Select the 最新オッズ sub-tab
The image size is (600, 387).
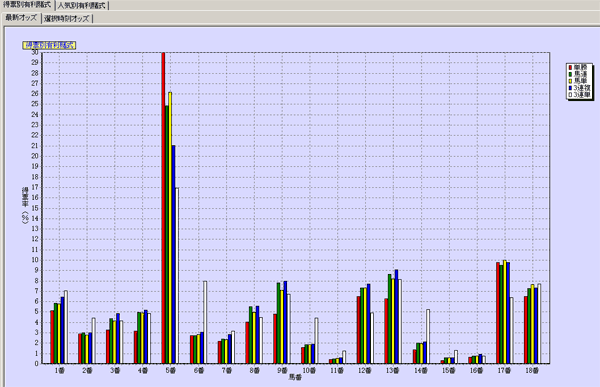[21, 18]
